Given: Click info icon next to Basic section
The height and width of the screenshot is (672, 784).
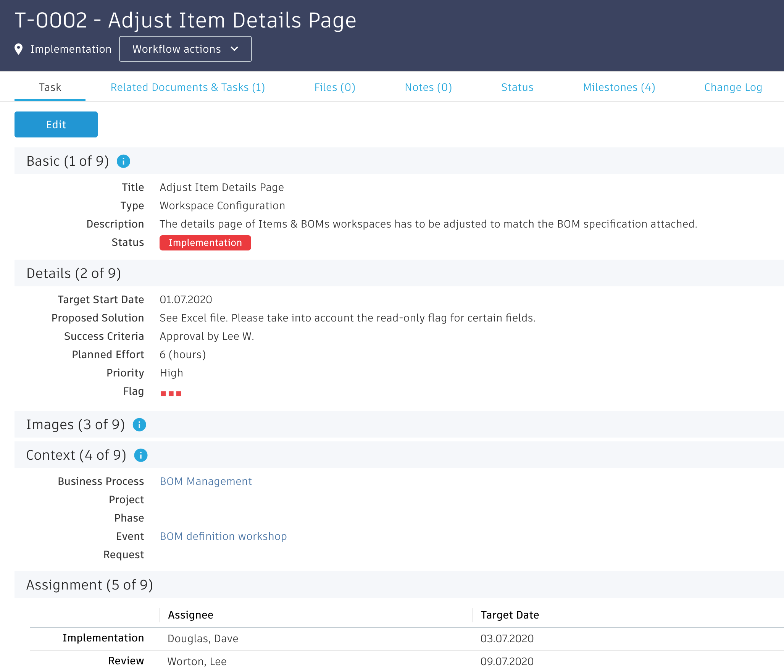Looking at the screenshot, I should (123, 161).
